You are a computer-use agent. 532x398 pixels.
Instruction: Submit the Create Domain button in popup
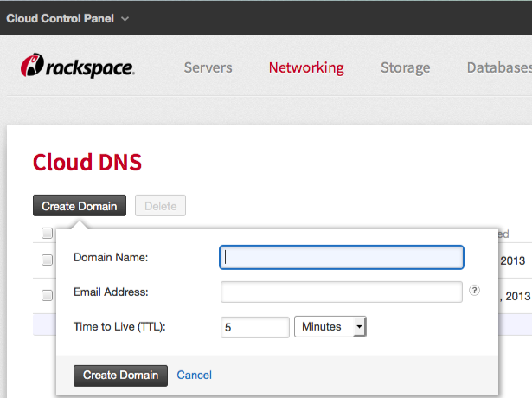coord(120,376)
